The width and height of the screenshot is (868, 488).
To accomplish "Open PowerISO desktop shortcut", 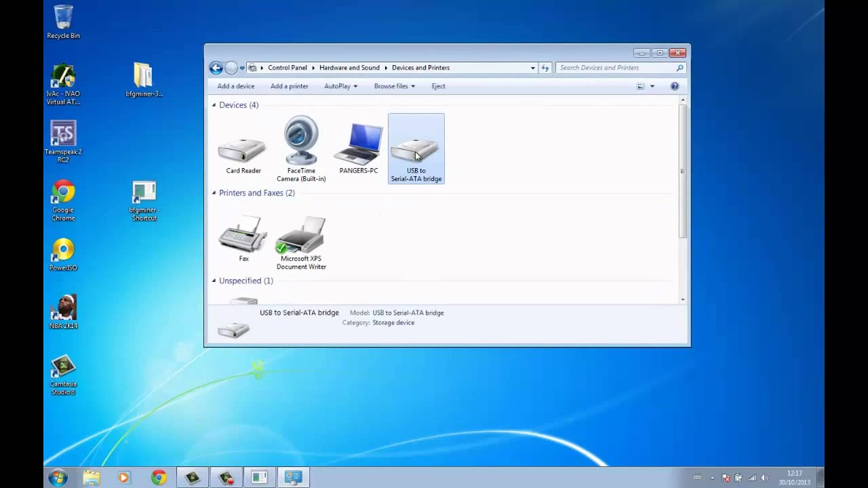I will (x=63, y=255).
